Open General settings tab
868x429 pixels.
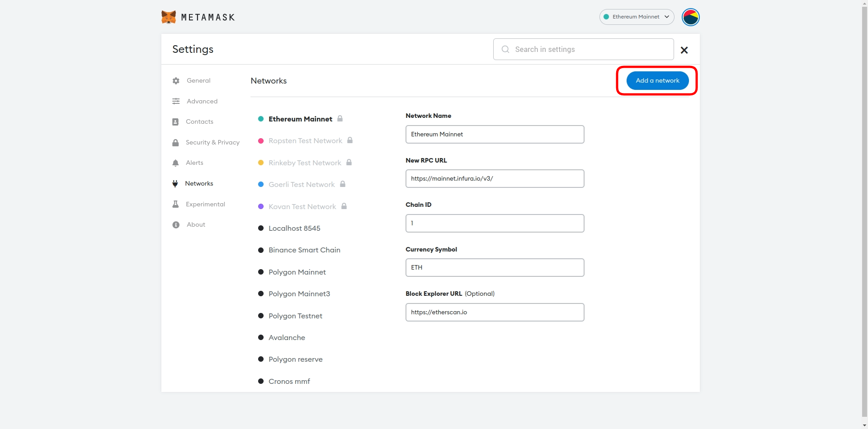pyautogui.click(x=198, y=80)
